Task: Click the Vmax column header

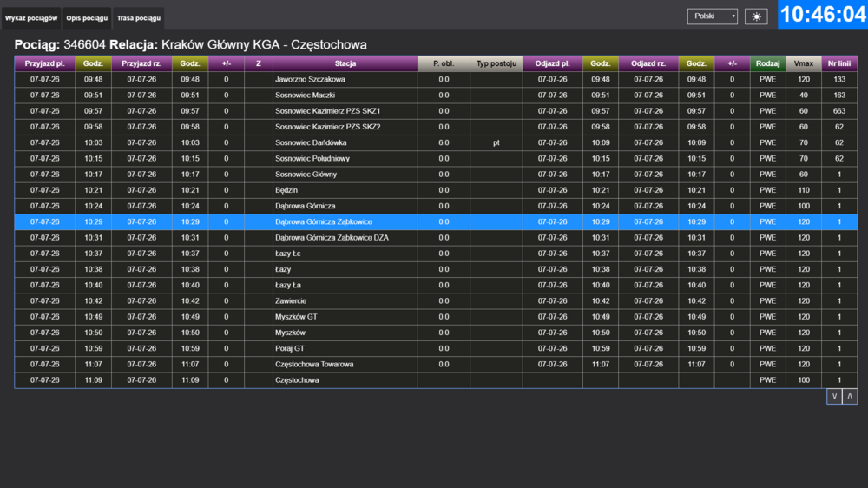Action: 804,63
